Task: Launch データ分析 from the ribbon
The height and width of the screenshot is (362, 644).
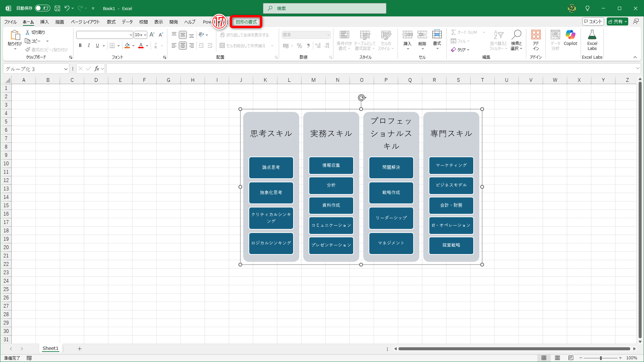Action: coord(555,40)
